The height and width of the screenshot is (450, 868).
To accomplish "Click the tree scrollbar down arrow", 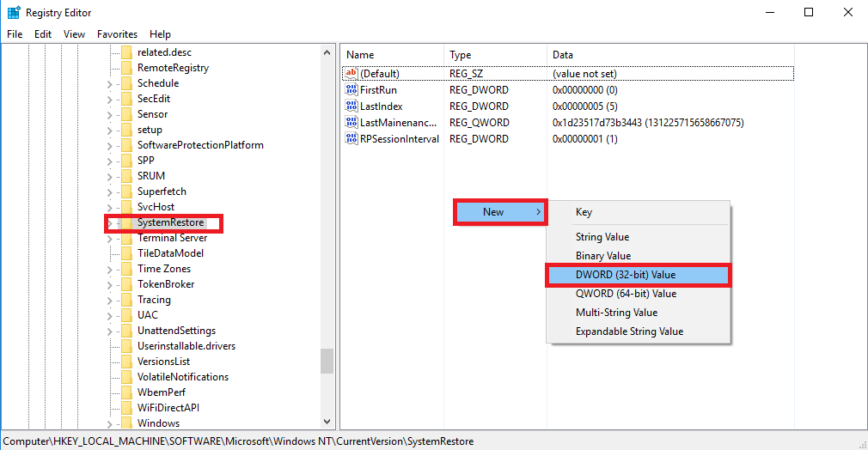I will pos(327,422).
